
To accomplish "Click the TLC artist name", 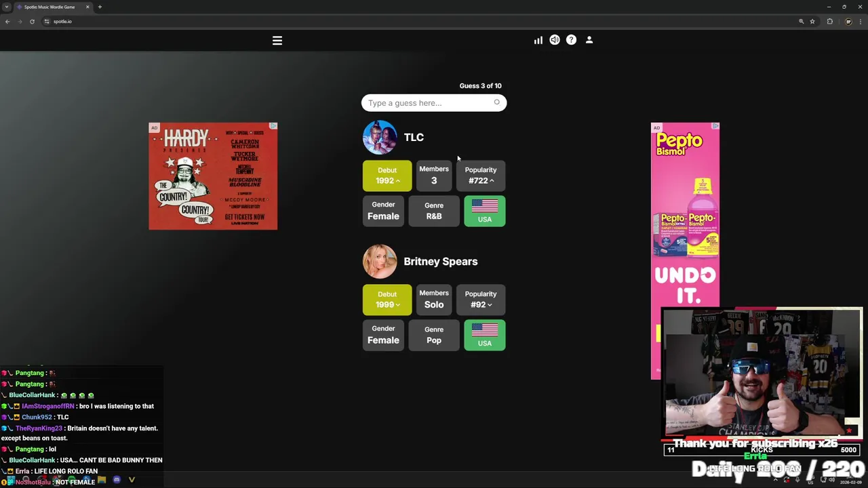I will pyautogui.click(x=414, y=138).
